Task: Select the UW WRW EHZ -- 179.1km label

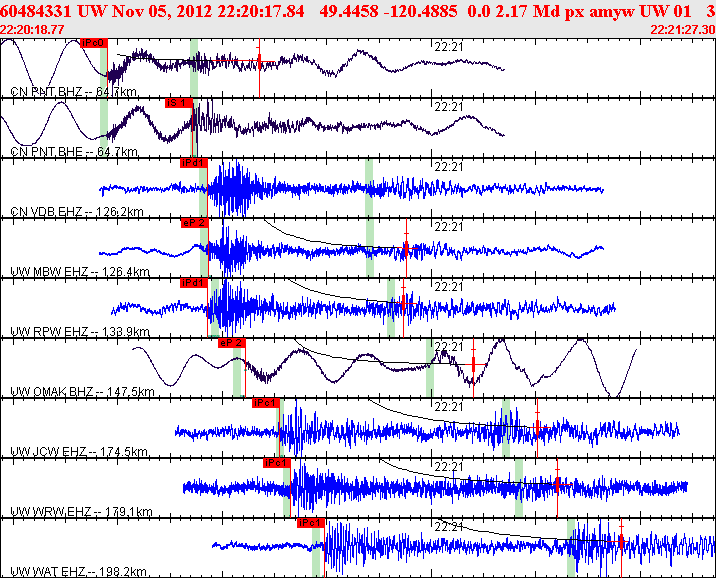Action: (x=81, y=512)
